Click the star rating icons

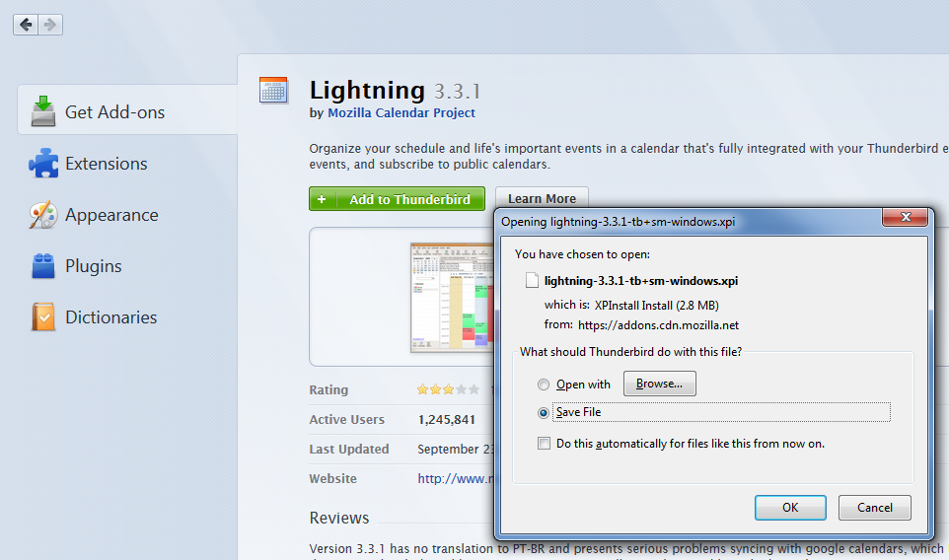448,389
